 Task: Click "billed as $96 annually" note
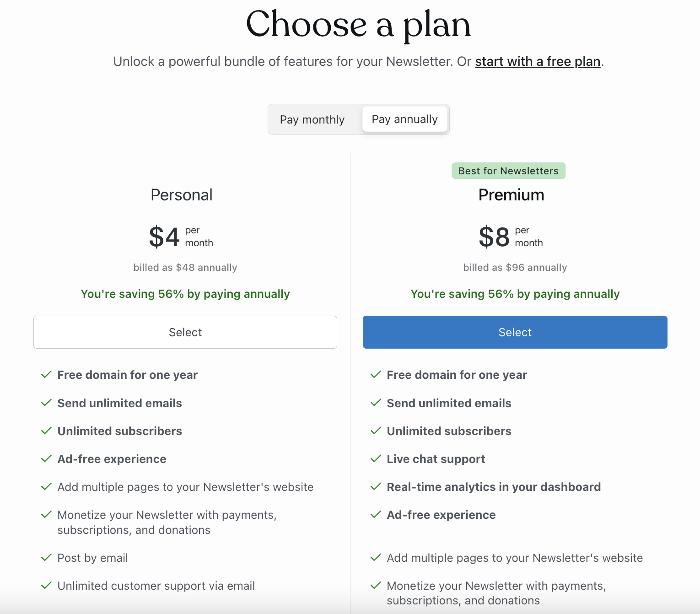point(515,267)
